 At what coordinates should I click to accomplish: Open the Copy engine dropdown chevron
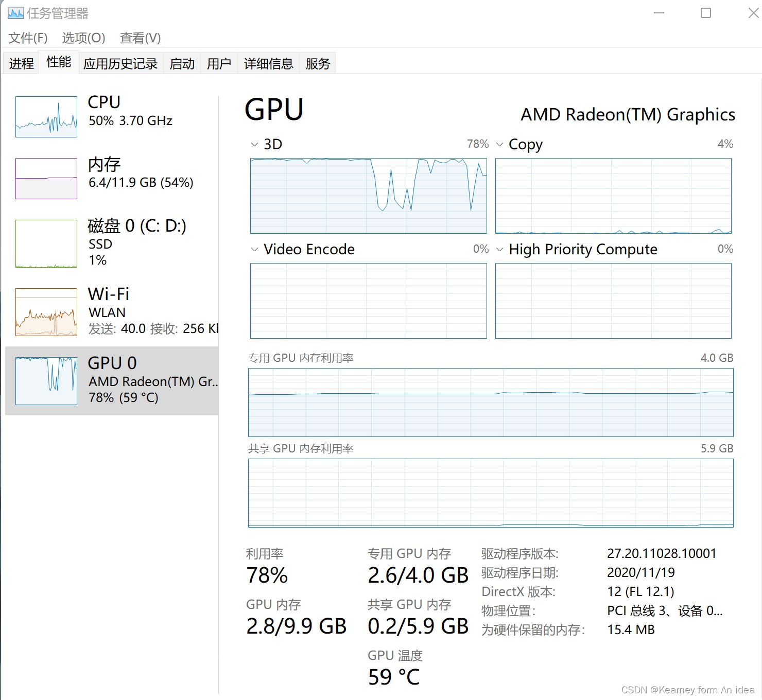499,145
